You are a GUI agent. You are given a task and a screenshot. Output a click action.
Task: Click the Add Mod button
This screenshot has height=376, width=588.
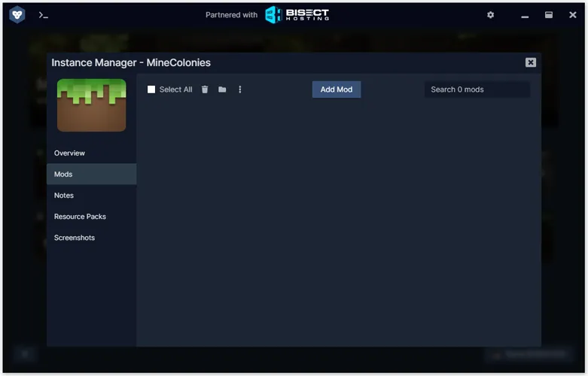tap(337, 89)
